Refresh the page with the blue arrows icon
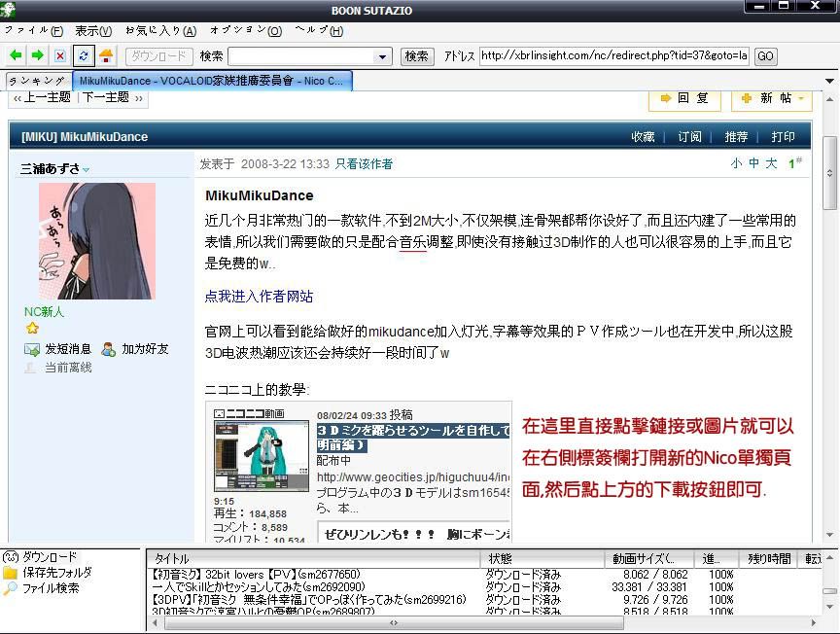This screenshot has width=840, height=634. tap(84, 55)
